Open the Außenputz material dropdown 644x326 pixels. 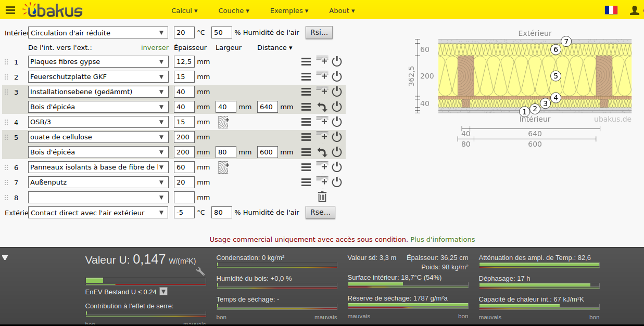(98, 182)
